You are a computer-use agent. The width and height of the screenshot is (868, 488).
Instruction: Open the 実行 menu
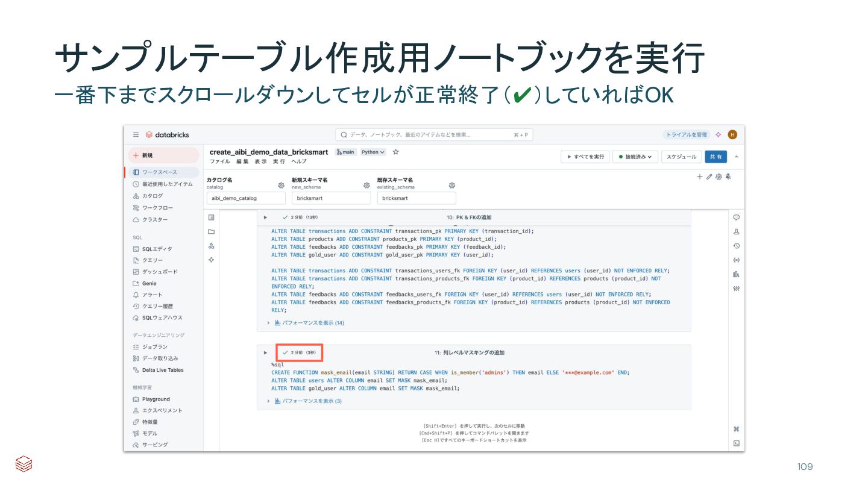[278, 161]
